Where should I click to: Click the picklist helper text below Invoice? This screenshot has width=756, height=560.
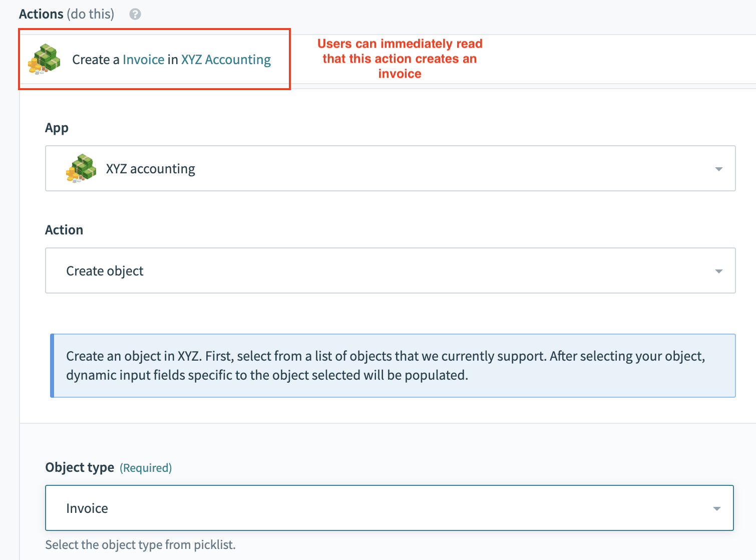[140, 544]
